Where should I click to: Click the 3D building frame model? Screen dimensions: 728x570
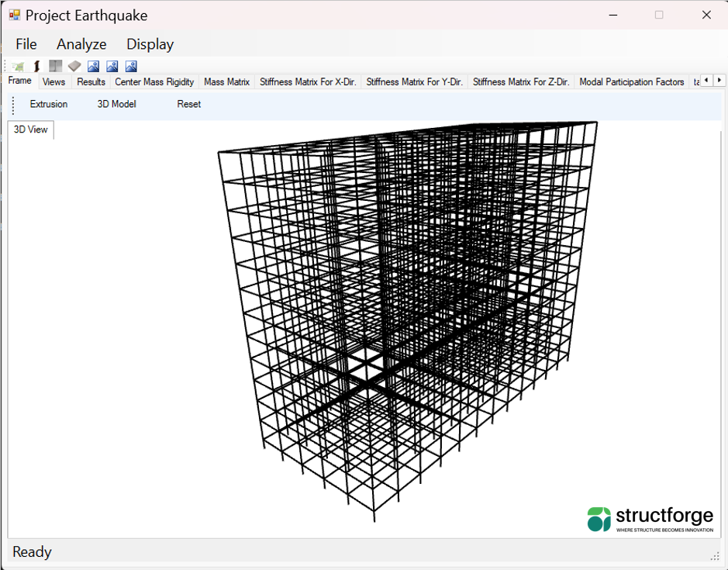[408, 320]
